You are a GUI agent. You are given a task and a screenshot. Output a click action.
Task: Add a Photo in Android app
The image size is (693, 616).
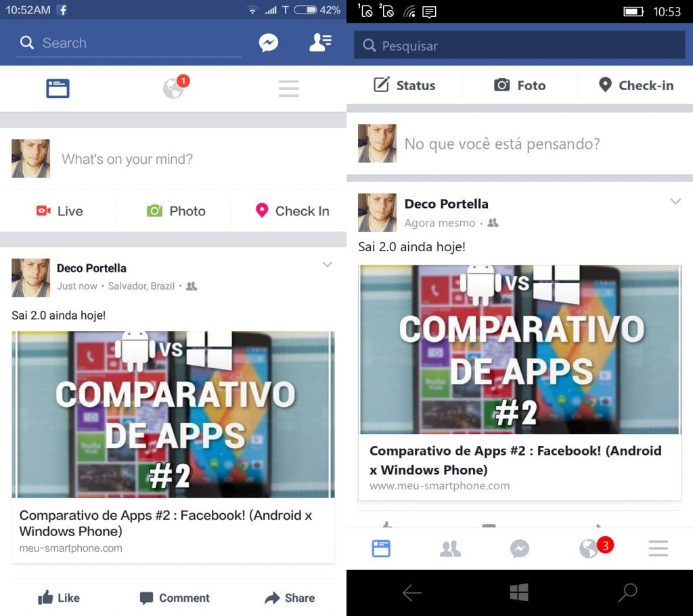pos(176,211)
